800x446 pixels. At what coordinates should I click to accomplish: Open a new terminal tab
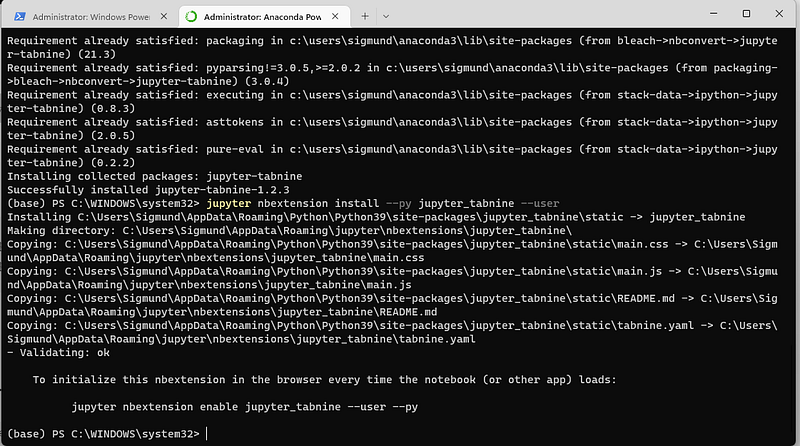(x=365, y=16)
